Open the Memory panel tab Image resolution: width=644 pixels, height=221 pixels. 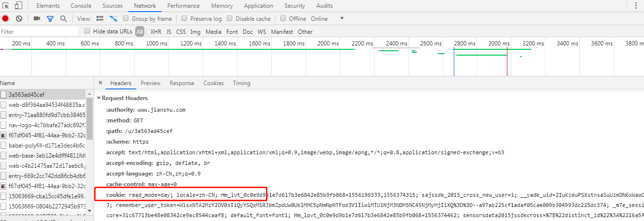pyautogui.click(x=222, y=6)
